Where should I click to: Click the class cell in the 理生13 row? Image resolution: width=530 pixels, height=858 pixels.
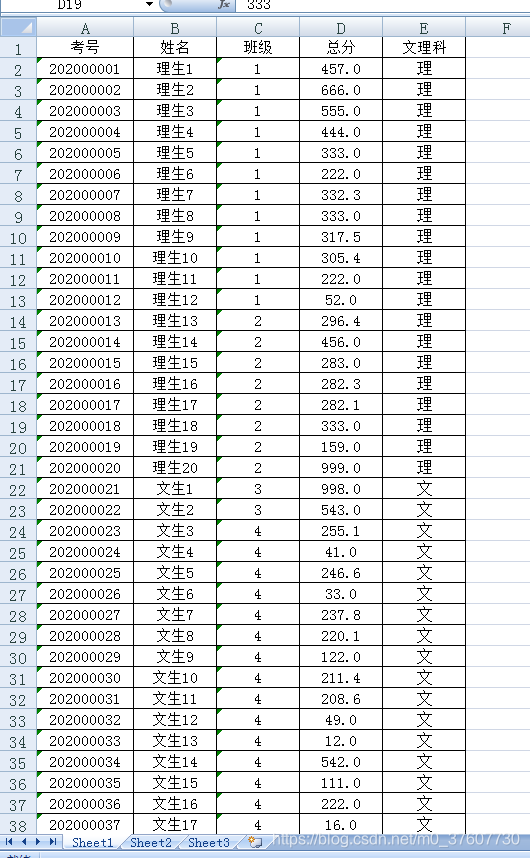[x=258, y=321]
